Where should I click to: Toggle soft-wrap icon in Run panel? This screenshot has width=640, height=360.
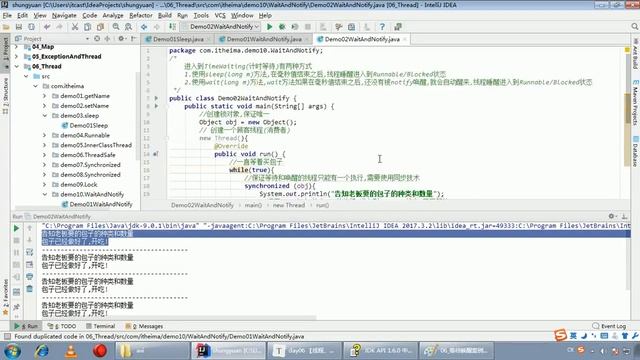point(29,253)
